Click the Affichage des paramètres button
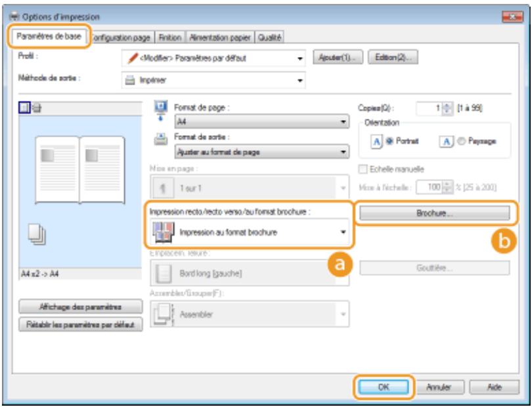This screenshot has height=407, width=532. tap(80, 307)
